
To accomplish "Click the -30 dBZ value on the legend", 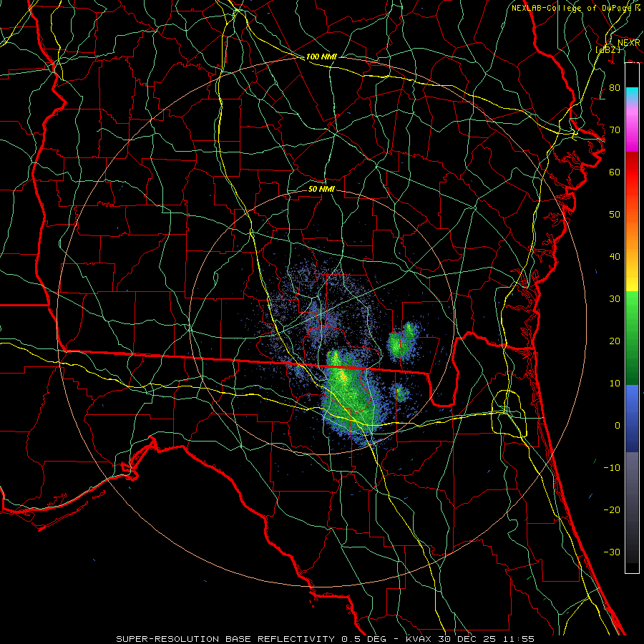I will click(x=612, y=552).
